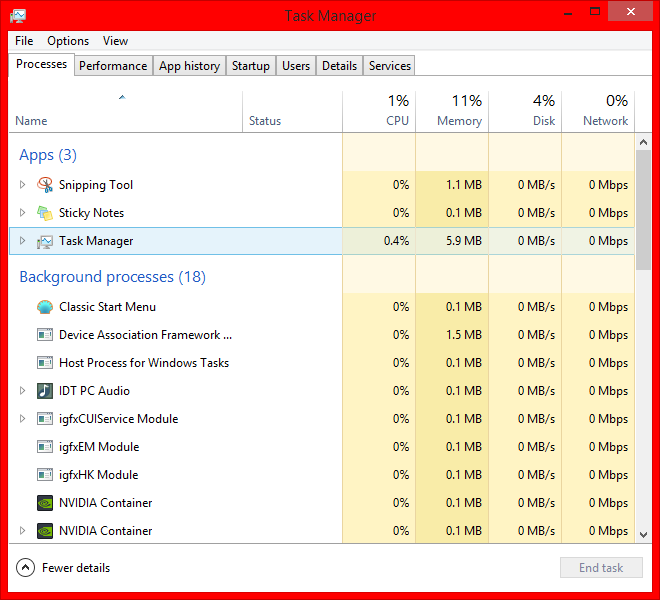Sort by the CPU column header
The image size is (660, 600).
tap(379, 112)
